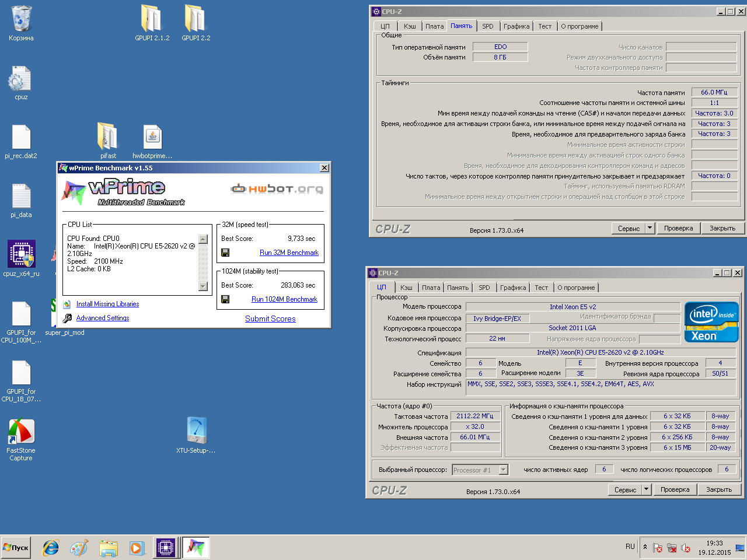747x560 pixels.
Task: Switch to Кэш tab in lower CPU-Z
Action: tap(406, 288)
